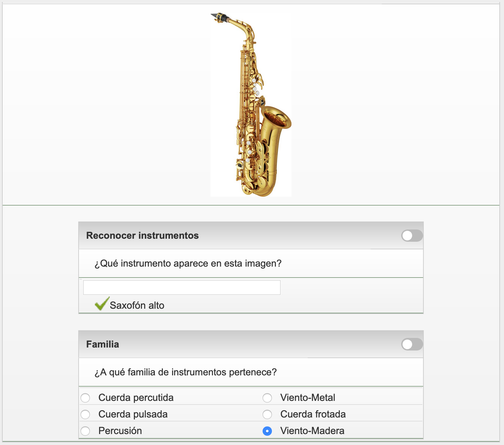Select the Cuerda percutida radio button
The image size is (504, 445).
[x=85, y=398]
